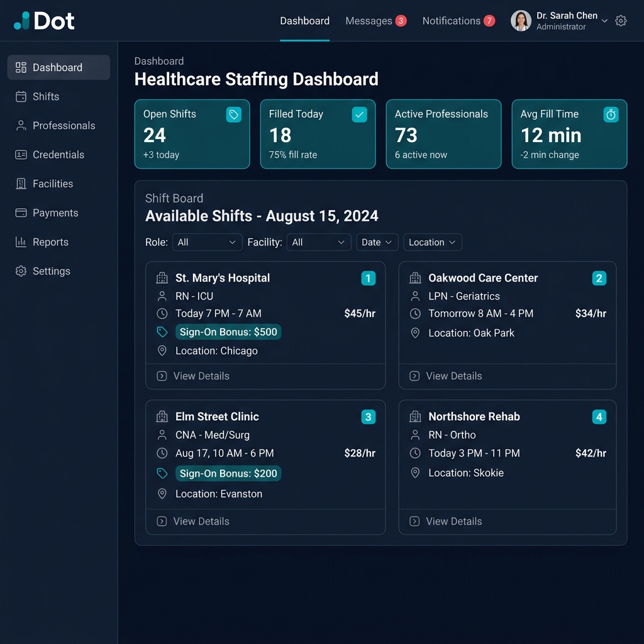Expand the Dr. Sarah Chen account chevron

click(604, 21)
